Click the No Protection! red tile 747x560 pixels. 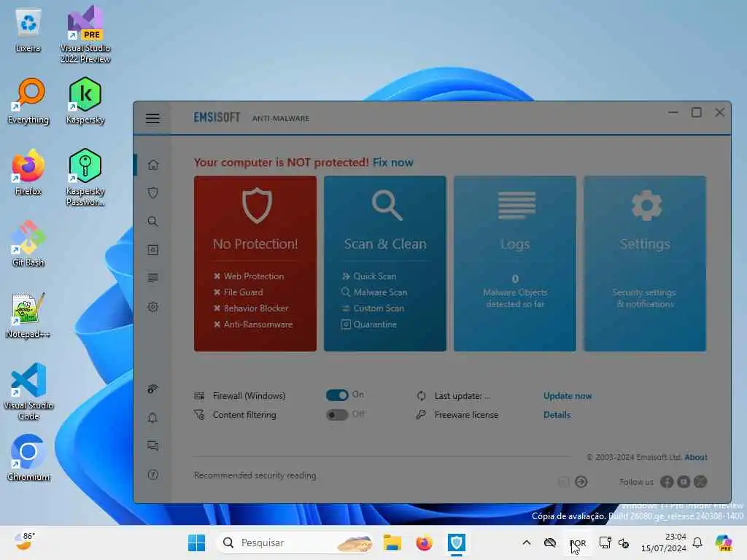pyautogui.click(x=255, y=263)
